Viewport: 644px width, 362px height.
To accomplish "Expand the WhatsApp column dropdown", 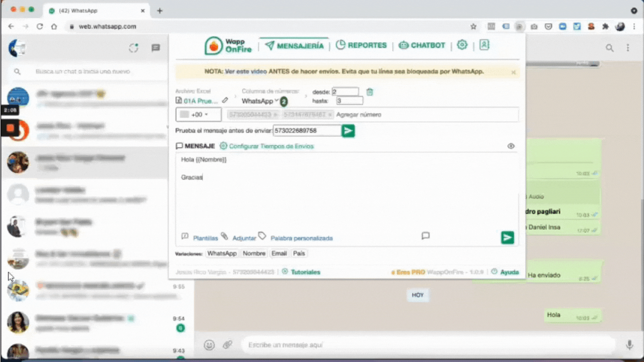I will tap(260, 101).
